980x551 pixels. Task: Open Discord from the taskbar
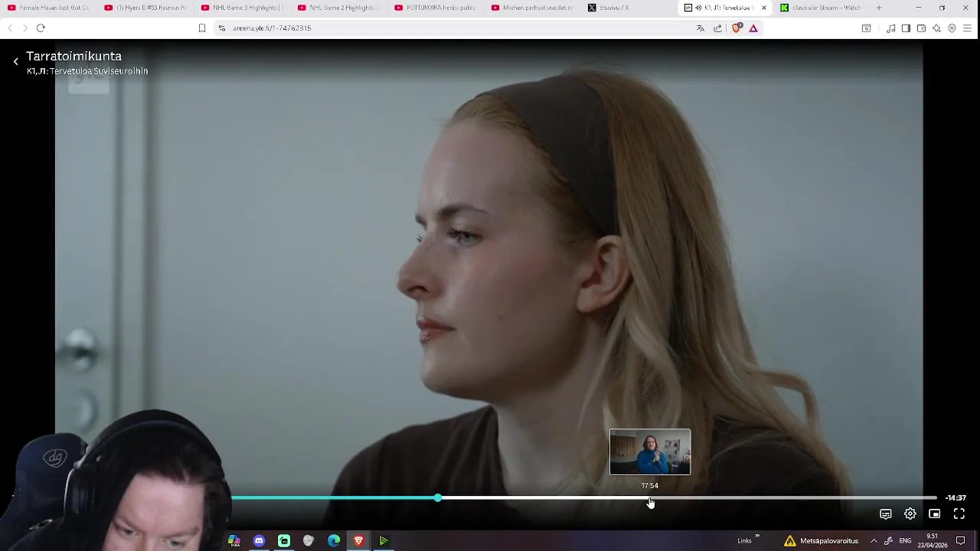(x=259, y=541)
